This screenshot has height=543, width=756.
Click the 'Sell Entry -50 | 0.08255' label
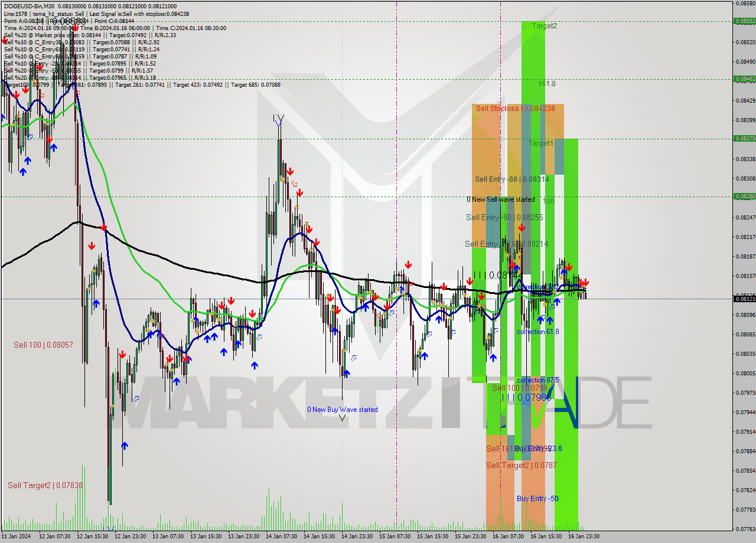tap(504, 218)
